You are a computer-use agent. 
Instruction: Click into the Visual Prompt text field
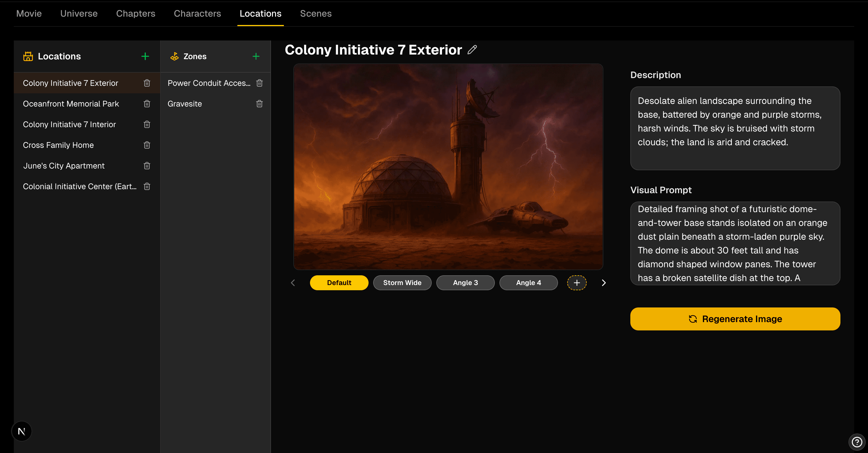[735, 243]
